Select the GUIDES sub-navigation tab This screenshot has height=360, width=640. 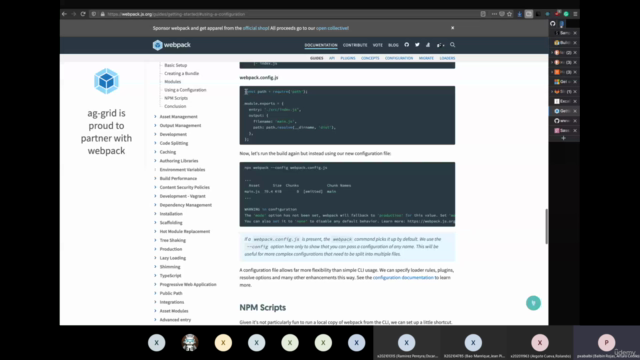316,58
